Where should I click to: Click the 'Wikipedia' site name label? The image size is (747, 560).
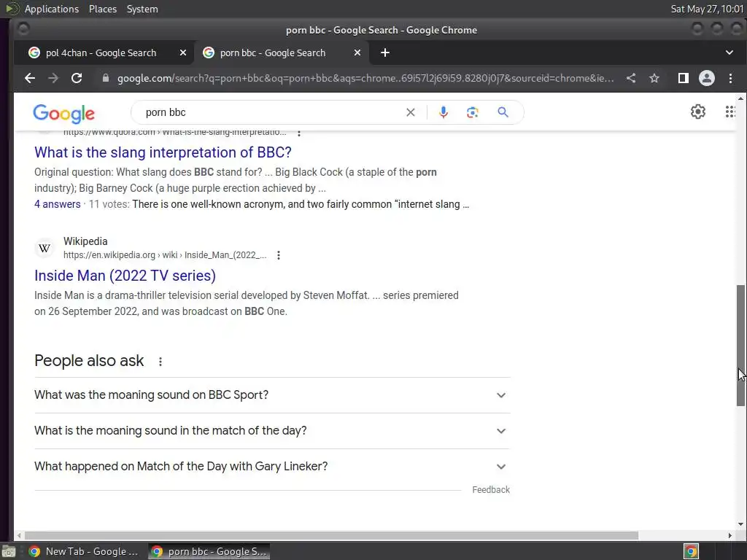pyautogui.click(x=85, y=241)
